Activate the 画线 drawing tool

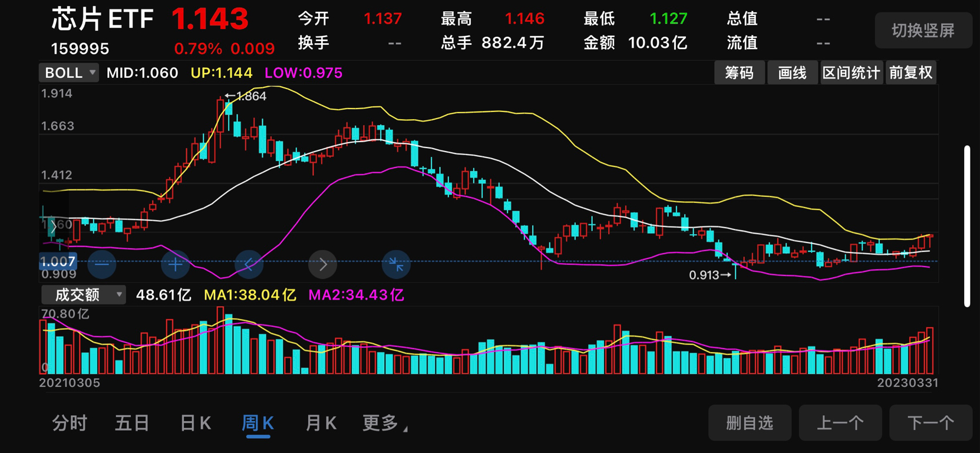[x=792, y=73]
